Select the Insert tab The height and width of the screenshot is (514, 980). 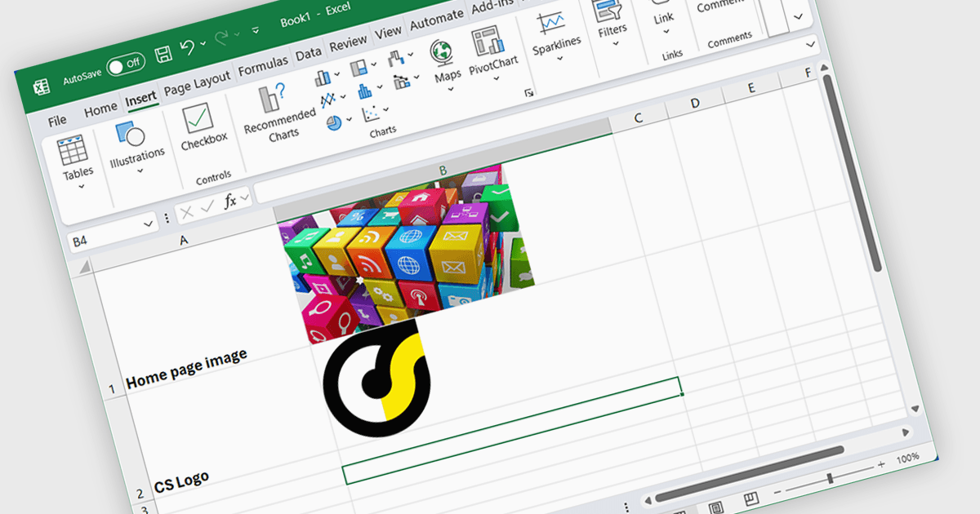pos(140,99)
